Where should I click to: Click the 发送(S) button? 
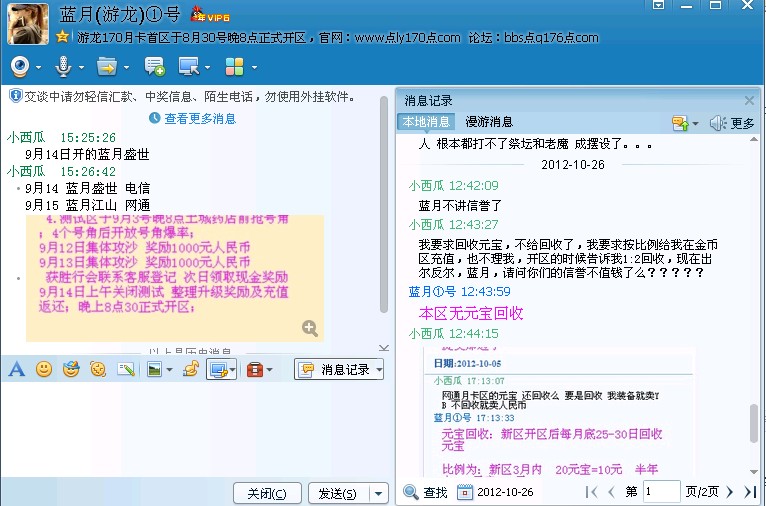[x=339, y=494]
